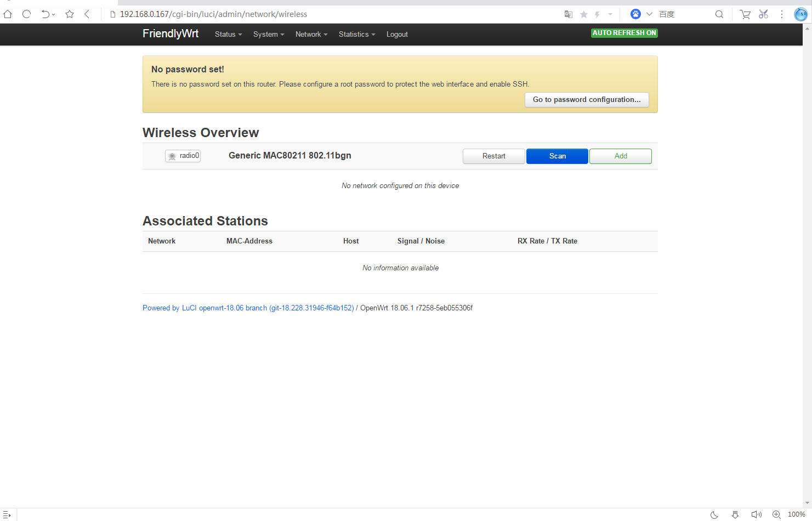Open the undo history dropdown arrow
The image size is (812, 521).
(x=54, y=15)
